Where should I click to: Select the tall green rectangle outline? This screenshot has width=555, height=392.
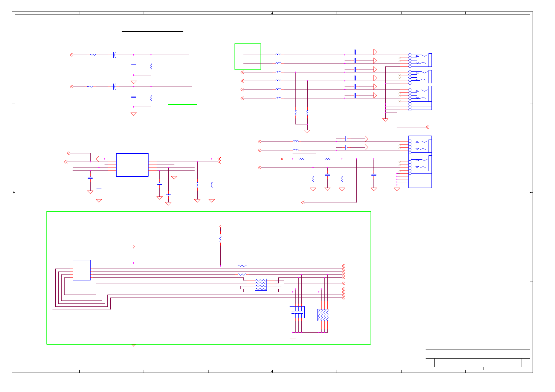click(182, 71)
